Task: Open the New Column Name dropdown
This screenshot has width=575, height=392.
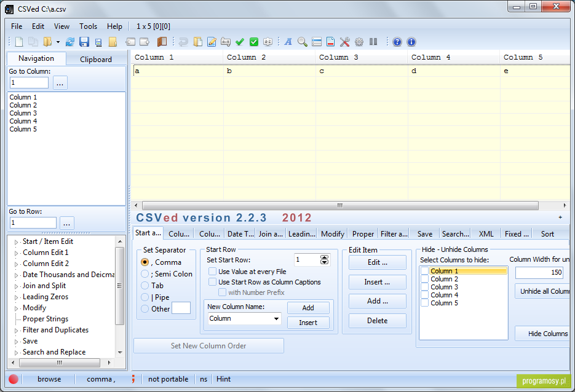Action: [276, 319]
